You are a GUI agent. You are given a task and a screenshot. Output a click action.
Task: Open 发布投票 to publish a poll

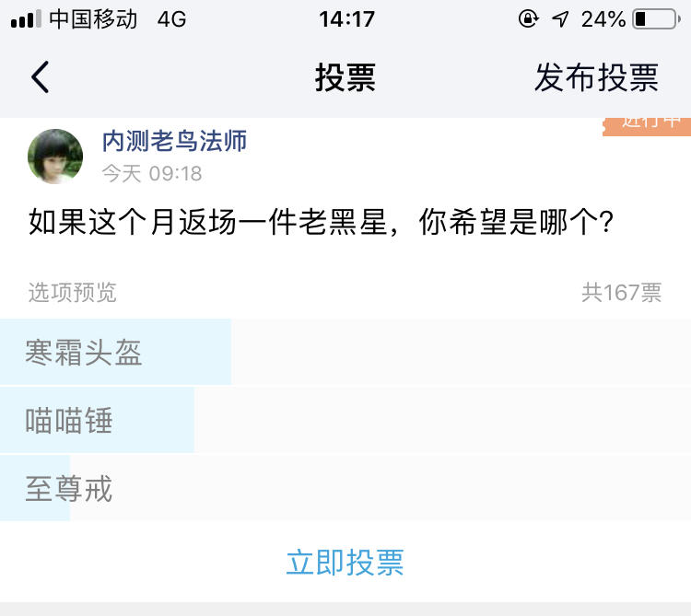click(x=597, y=77)
